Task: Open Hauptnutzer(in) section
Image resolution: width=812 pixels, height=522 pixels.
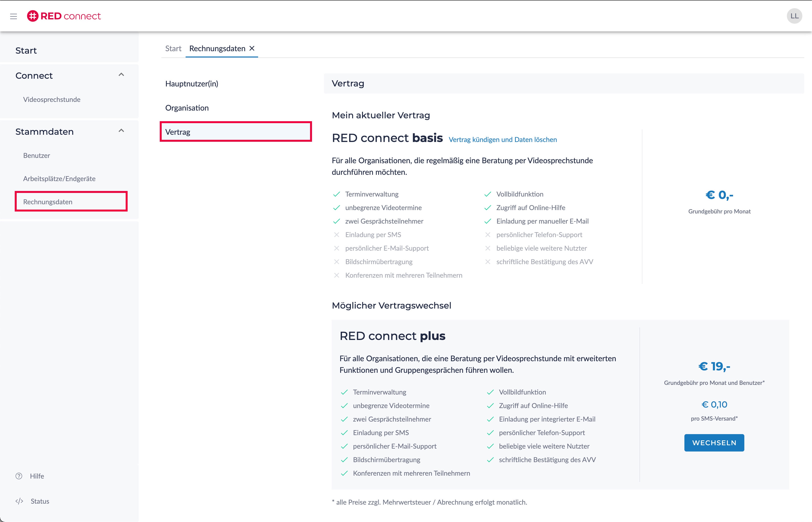Action: [x=192, y=84]
